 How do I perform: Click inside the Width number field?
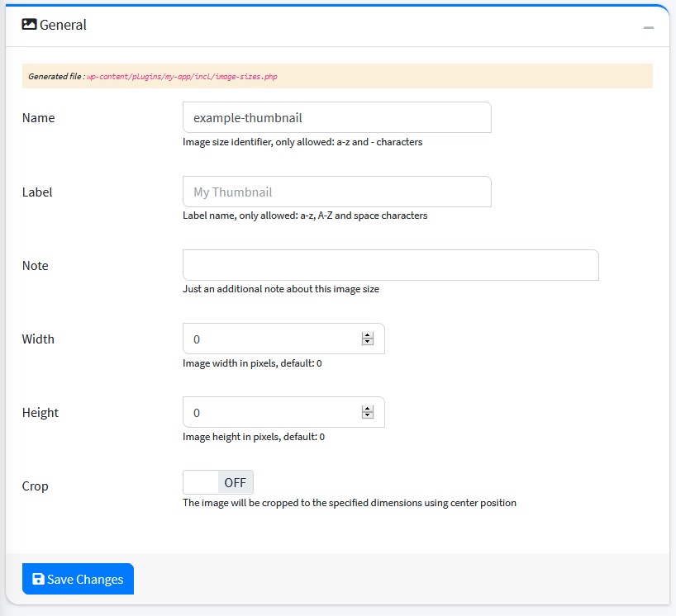[x=271, y=339]
